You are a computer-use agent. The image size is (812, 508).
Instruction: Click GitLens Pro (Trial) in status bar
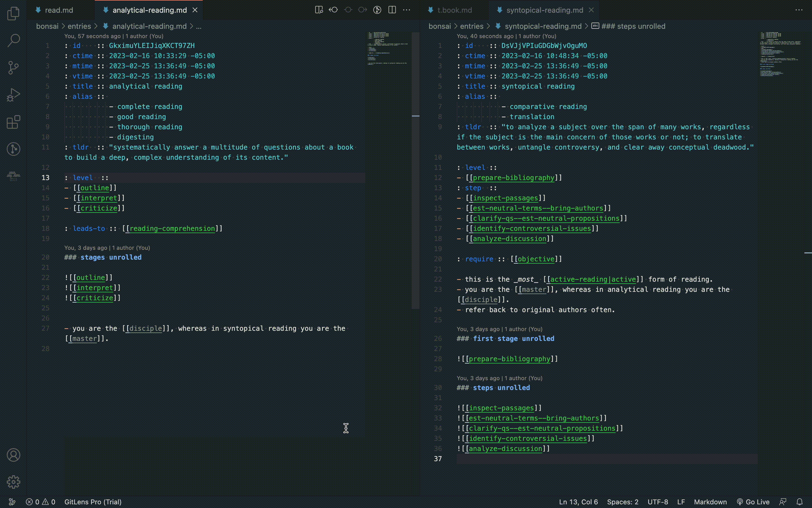tap(93, 502)
